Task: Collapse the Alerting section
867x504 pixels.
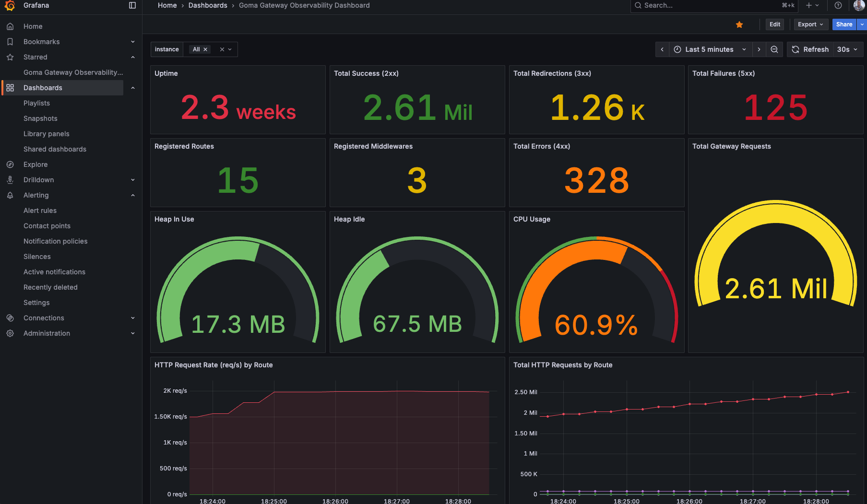Action: pyautogui.click(x=133, y=195)
